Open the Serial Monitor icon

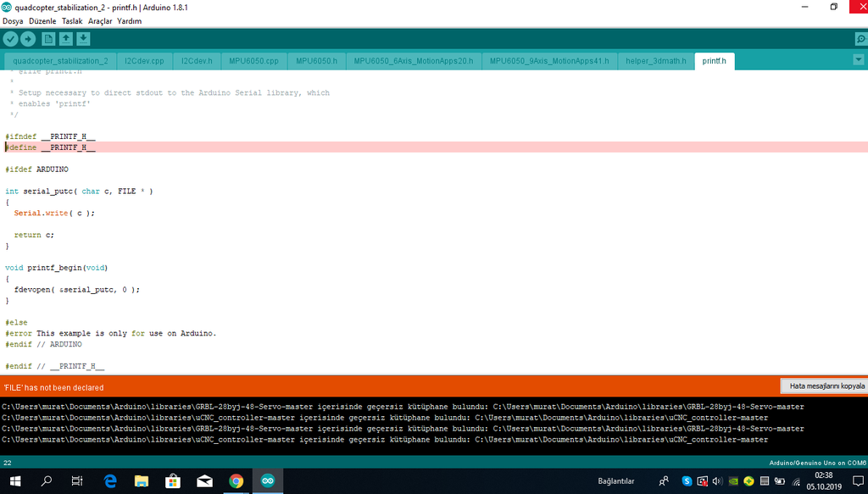tap(861, 39)
